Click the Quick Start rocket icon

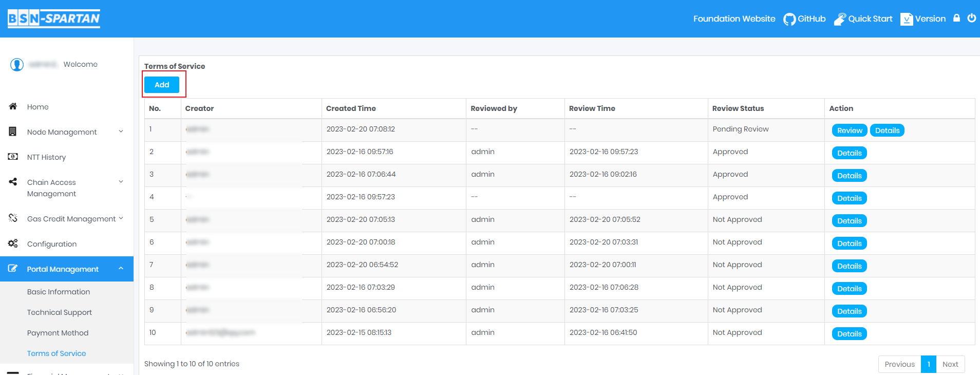(840, 19)
